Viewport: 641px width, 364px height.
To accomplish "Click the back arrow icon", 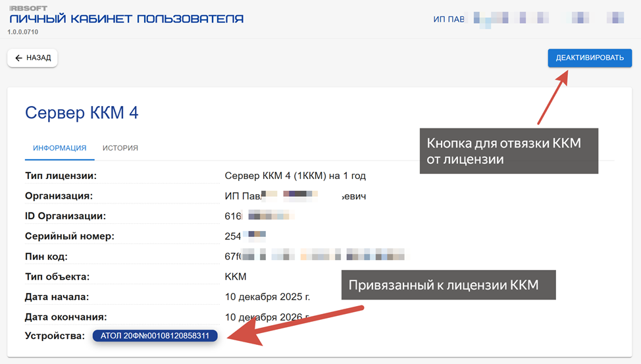I will [x=18, y=58].
